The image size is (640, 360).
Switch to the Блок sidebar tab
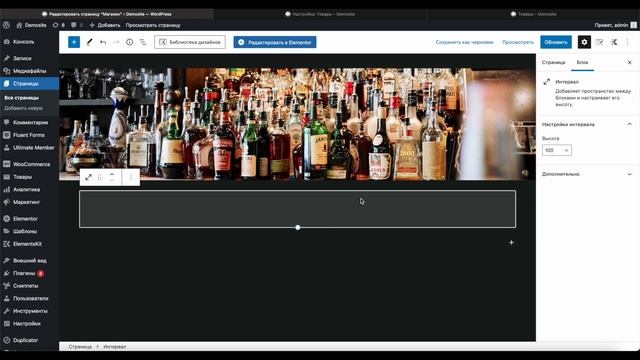pyautogui.click(x=582, y=62)
